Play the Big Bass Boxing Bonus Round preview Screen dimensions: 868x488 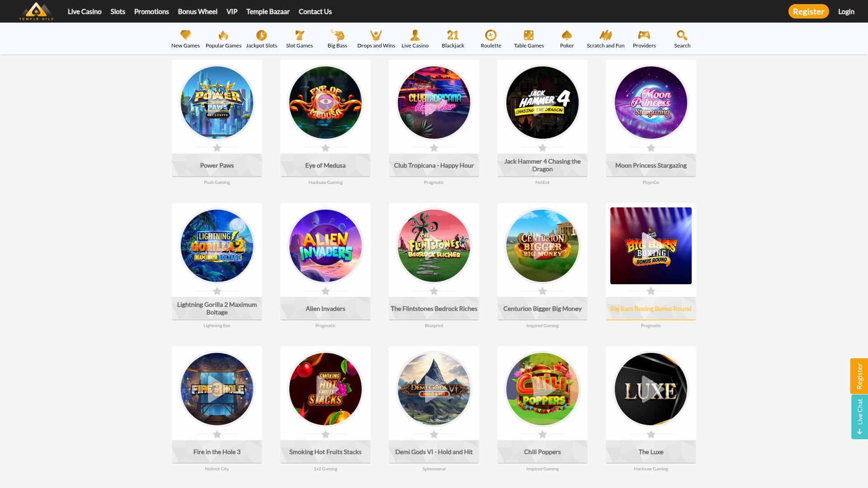651,245
